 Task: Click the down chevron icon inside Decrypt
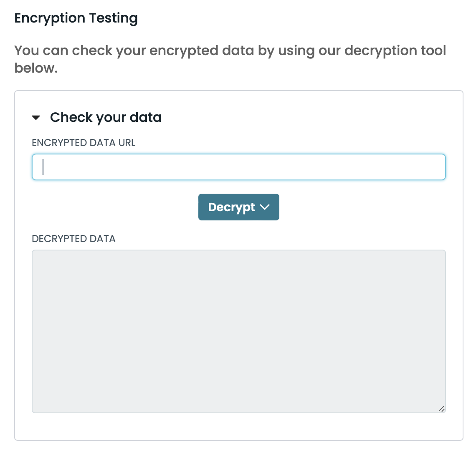[265, 207]
